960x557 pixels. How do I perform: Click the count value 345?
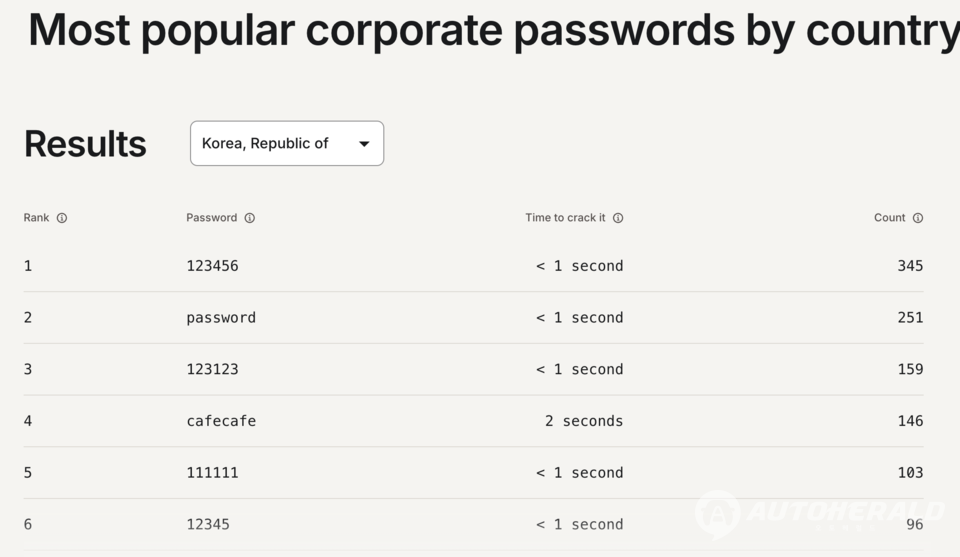[x=910, y=266]
